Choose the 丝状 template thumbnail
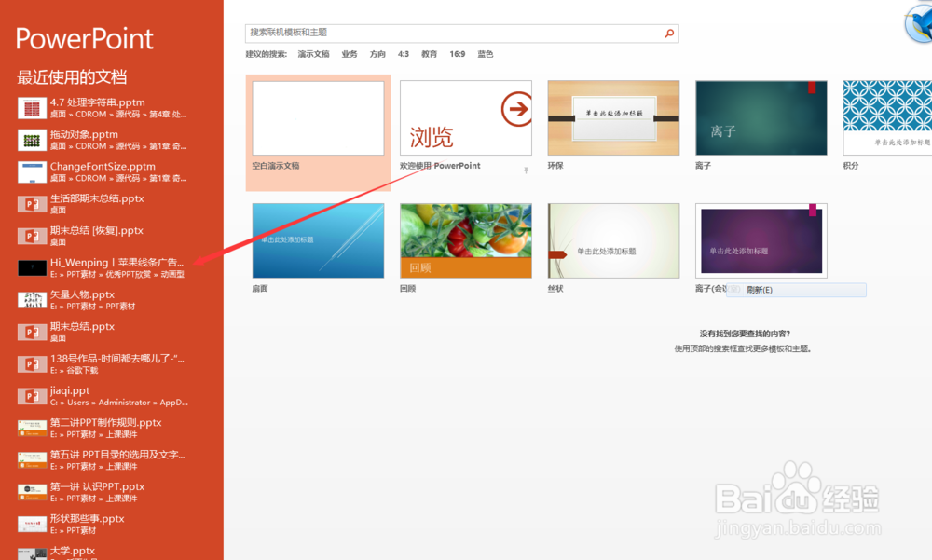The image size is (932, 560). [x=613, y=240]
